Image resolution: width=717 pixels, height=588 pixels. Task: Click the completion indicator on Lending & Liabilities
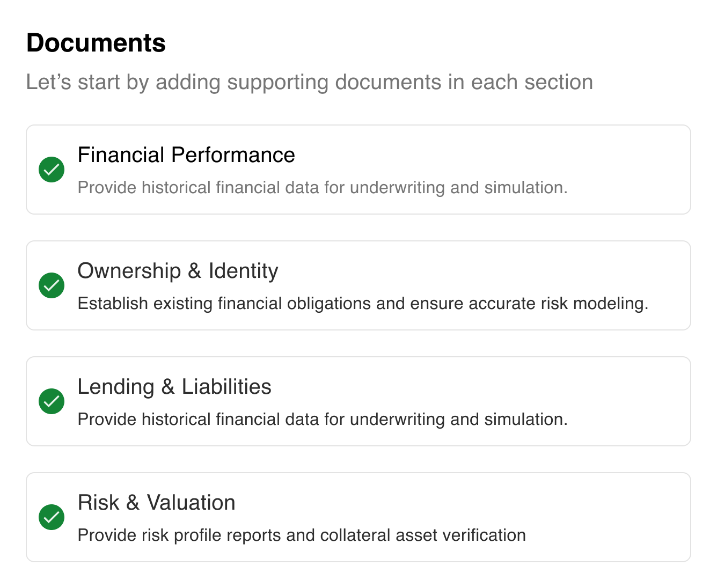coord(52,401)
